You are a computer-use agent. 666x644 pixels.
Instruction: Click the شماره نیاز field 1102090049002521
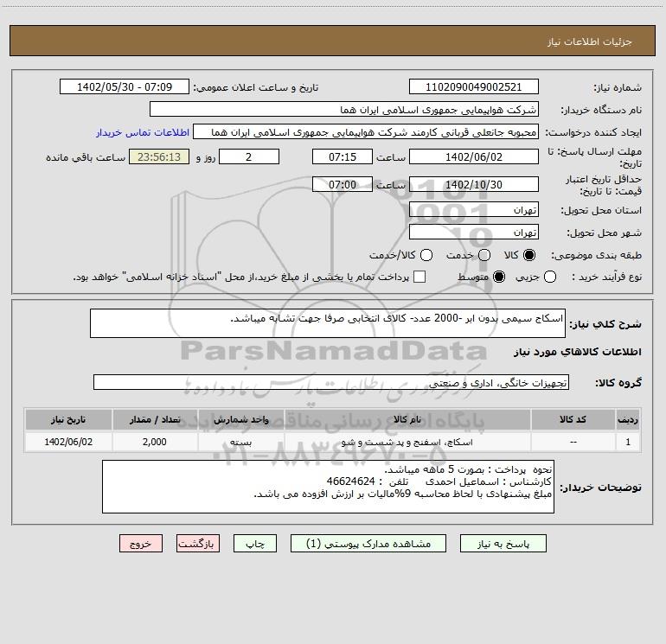pyautogui.click(x=474, y=86)
